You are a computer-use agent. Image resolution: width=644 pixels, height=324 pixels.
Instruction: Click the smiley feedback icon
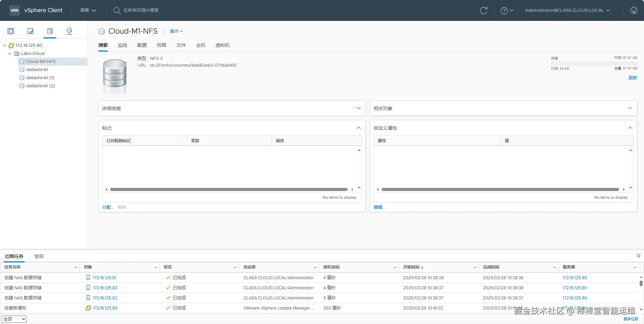pyautogui.click(x=634, y=10)
